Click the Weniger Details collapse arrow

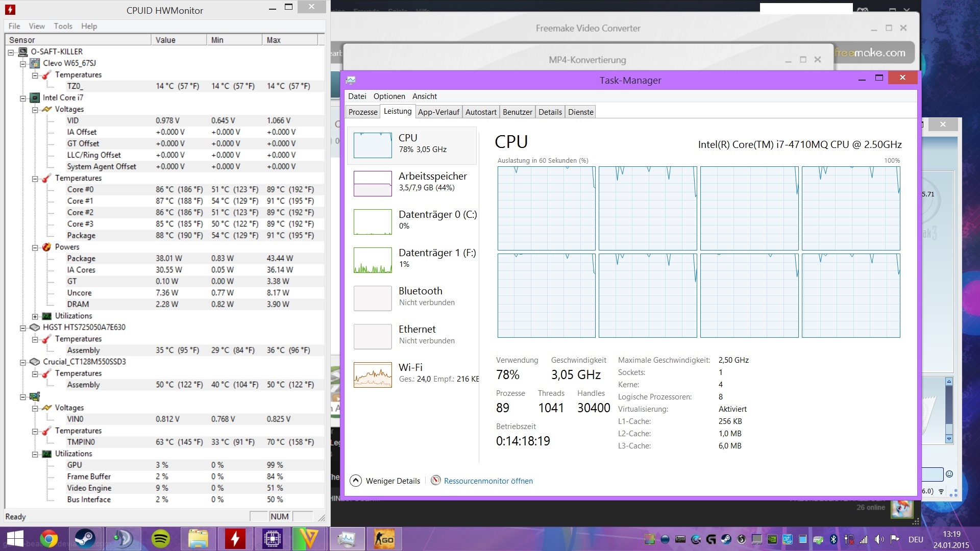click(x=356, y=481)
